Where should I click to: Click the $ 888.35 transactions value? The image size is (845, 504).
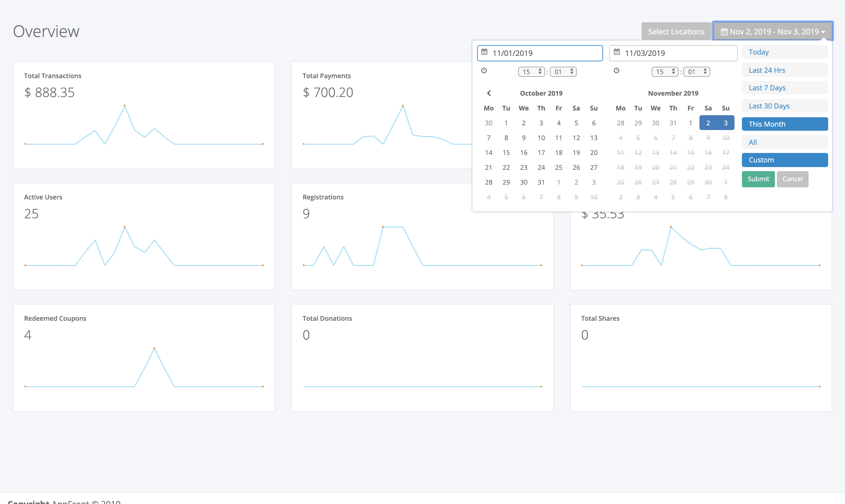coord(49,92)
